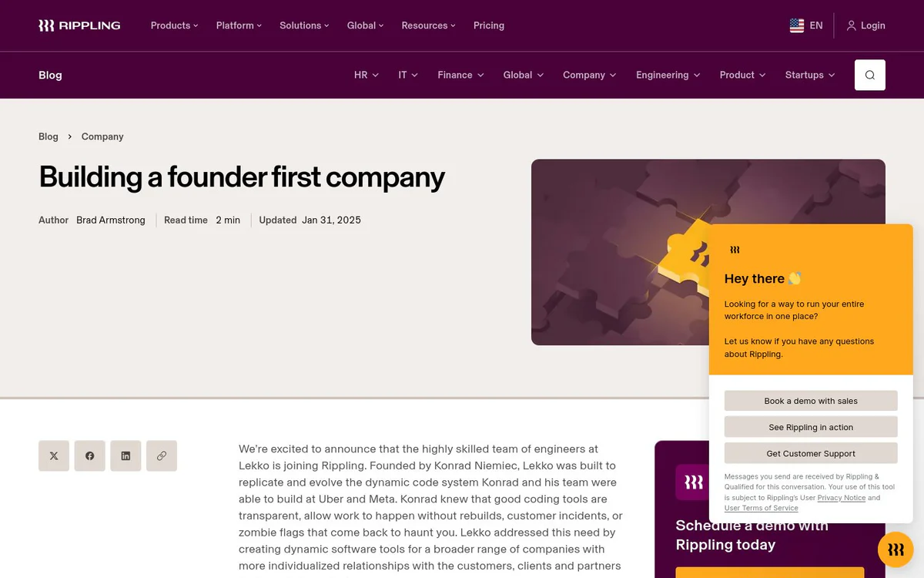This screenshot has width=924, height=578.
Task: Expand the Products dropdown menu
Action: 174,25
